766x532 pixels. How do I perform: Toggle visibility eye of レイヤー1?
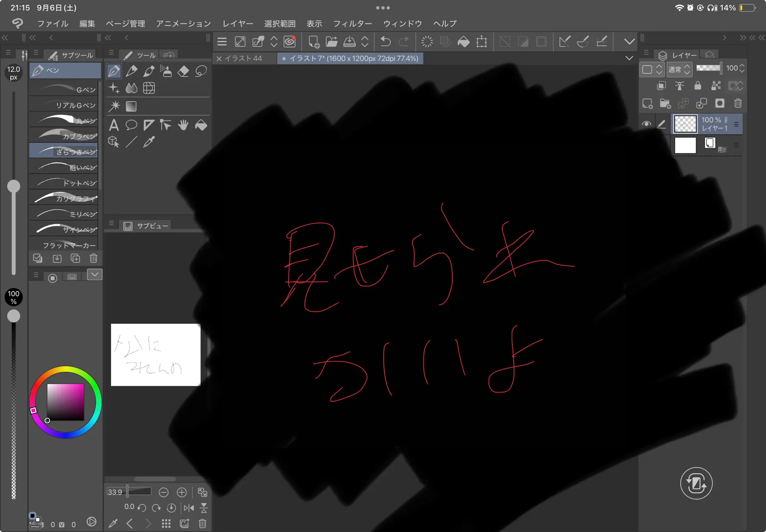646,124
